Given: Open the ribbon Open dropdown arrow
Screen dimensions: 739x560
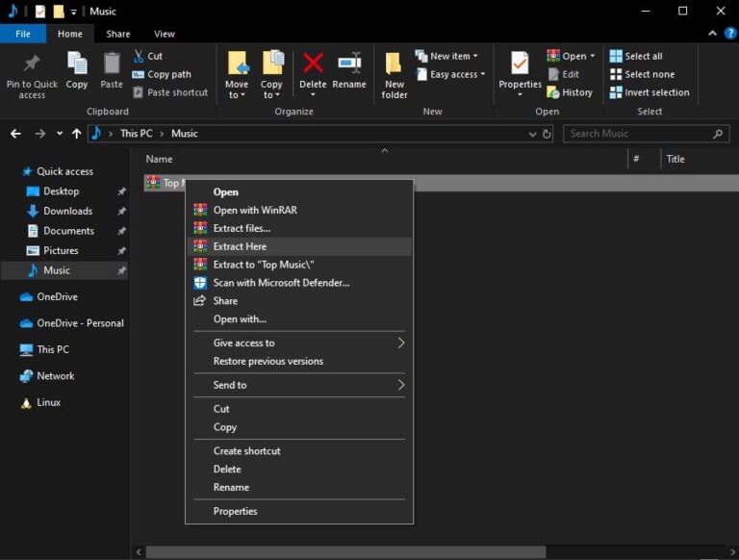Looking at the screenshot, I should coord(593,56).
